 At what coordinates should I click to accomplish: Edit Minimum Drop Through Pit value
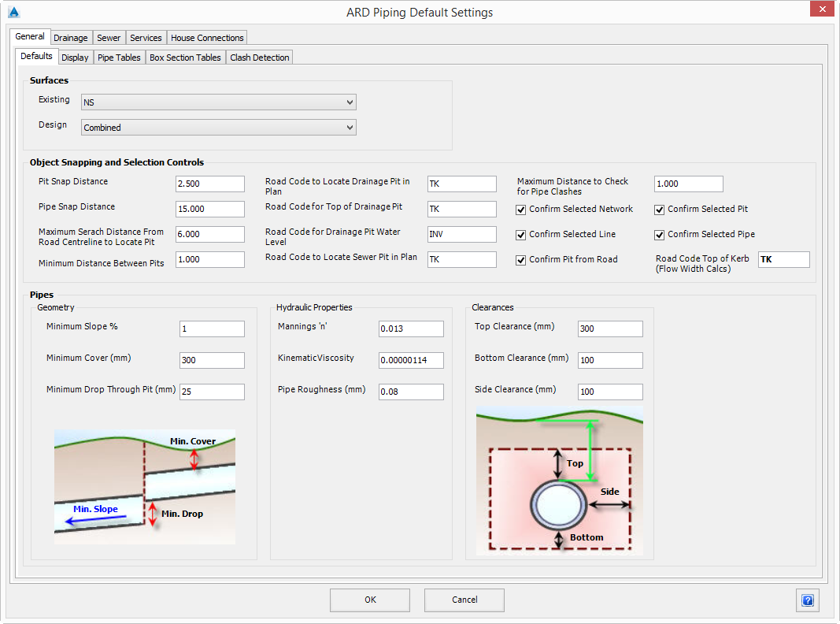[212, 392]
